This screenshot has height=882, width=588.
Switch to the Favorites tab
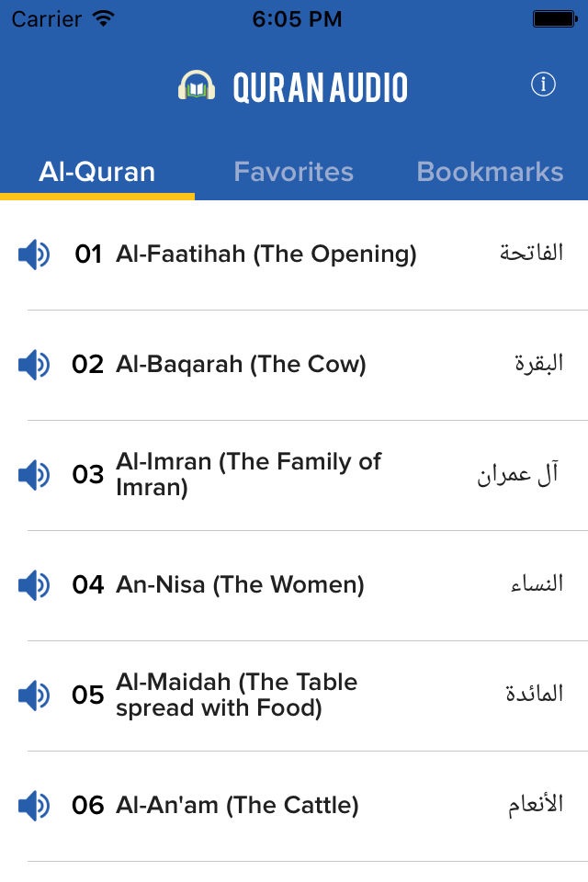(294, 172)
